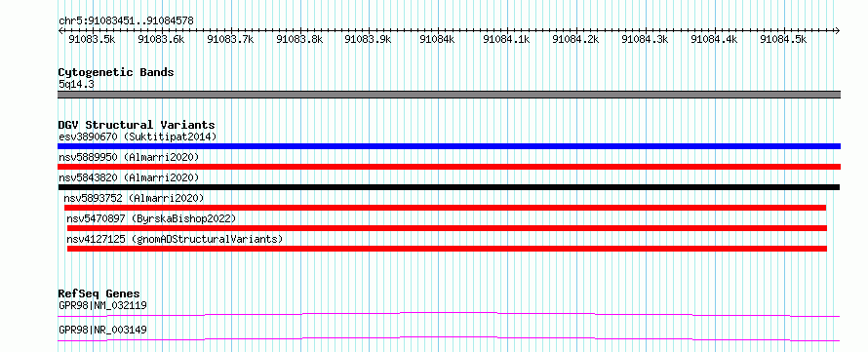Open nsv4127125 (gnomADStructuralVariants) label
Image resolution: width=868 pixels, height=352 pixels.
pos(175,239)
